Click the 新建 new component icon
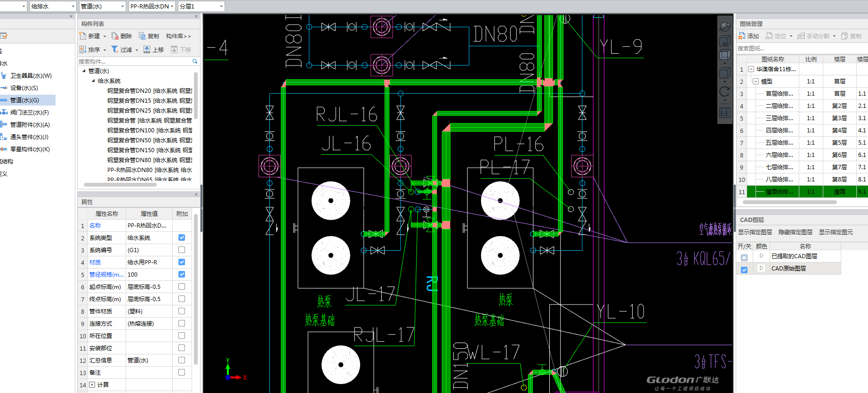Viewport: 868px width, 393px height. tap(83, 36)
